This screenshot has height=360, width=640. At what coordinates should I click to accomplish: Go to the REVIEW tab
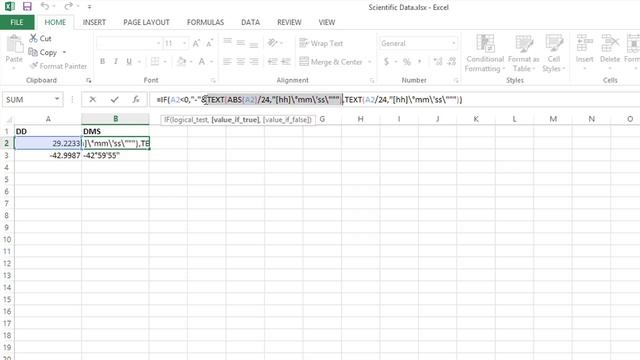click(289, 22)
